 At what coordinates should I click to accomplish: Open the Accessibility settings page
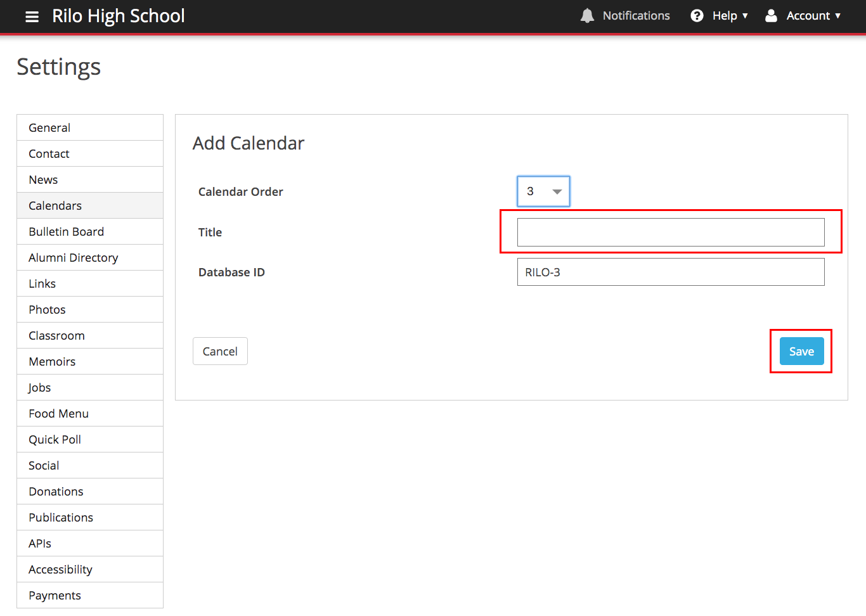(60, 569)
